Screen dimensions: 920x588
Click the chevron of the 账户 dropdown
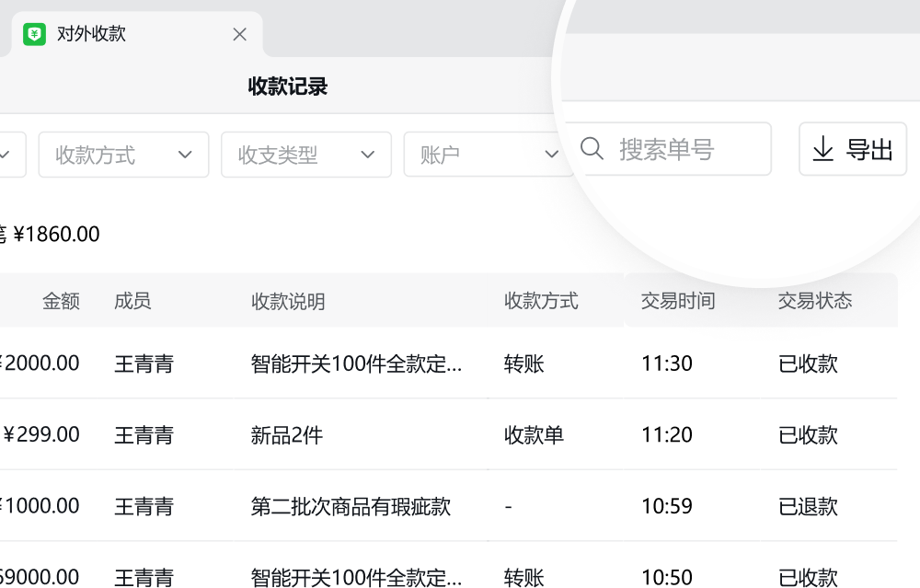click(x=551, y=155)
